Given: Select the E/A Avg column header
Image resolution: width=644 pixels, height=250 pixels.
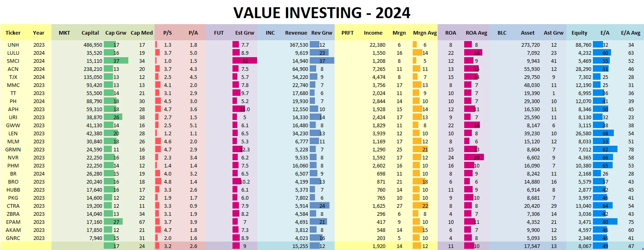Looking at the screenshot, I should [x=631, y=33].
